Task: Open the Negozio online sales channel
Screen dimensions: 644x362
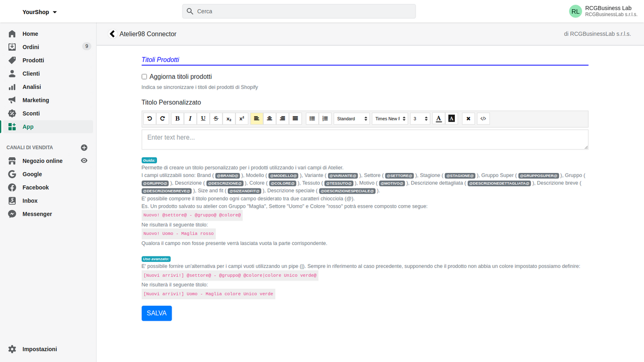Action: [43, 161]
